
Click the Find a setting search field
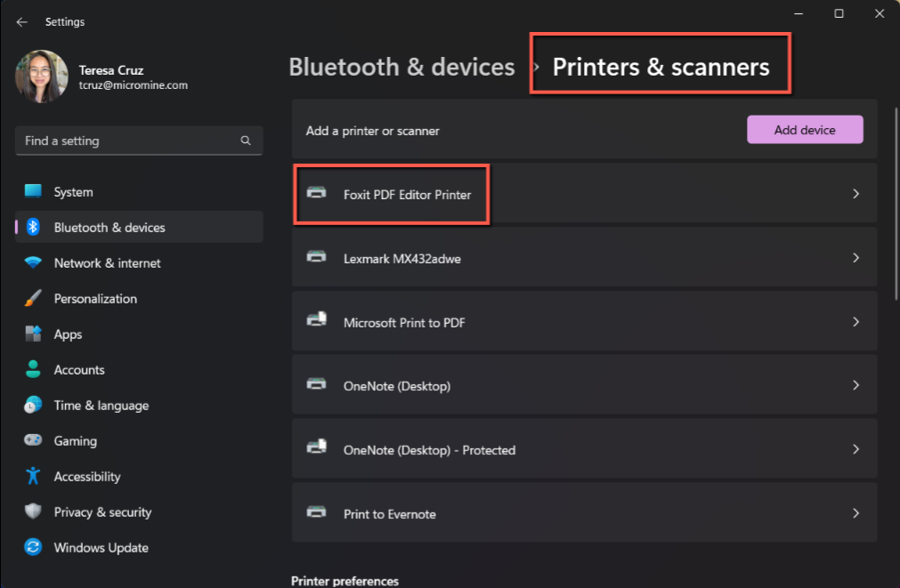click(x=129, y=141)
